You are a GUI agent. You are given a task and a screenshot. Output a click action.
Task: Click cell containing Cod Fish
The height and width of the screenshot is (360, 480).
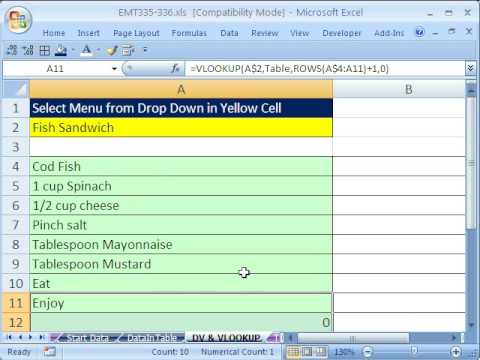(x=181, y=166)
